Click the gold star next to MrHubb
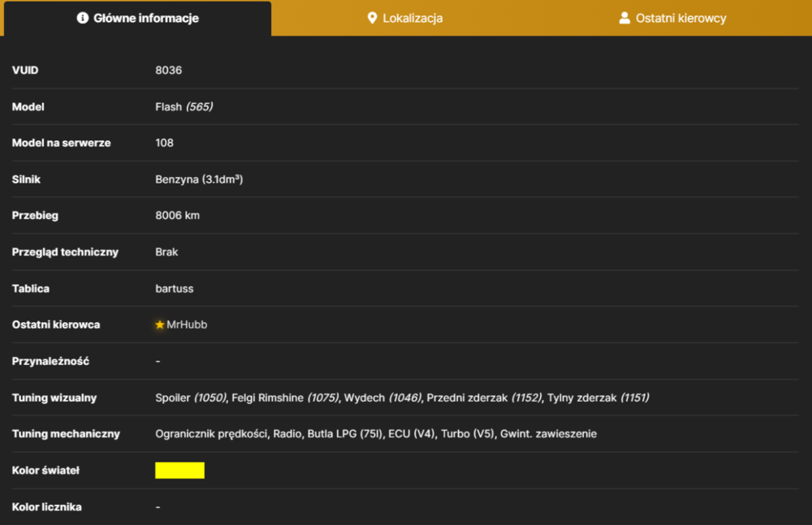The height and width of the screenshot is (525, 812). tap(159, 325)
